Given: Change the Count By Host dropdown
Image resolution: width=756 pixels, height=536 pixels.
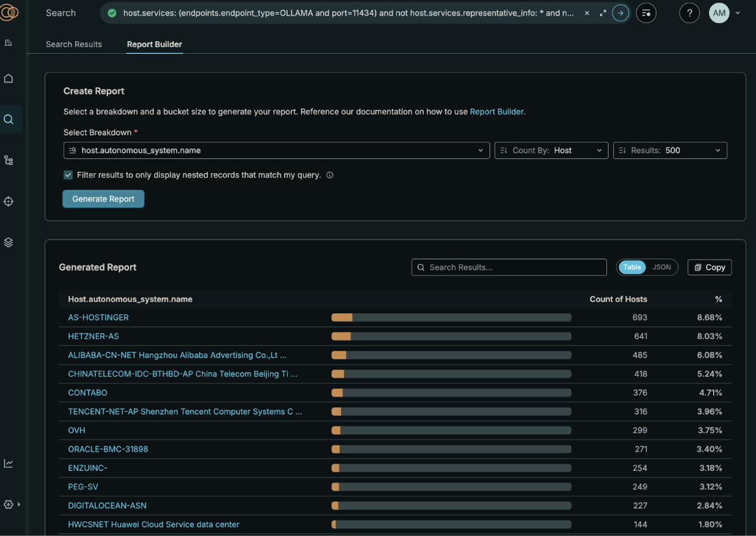Looking at the screenshot, I should [550, 150].
